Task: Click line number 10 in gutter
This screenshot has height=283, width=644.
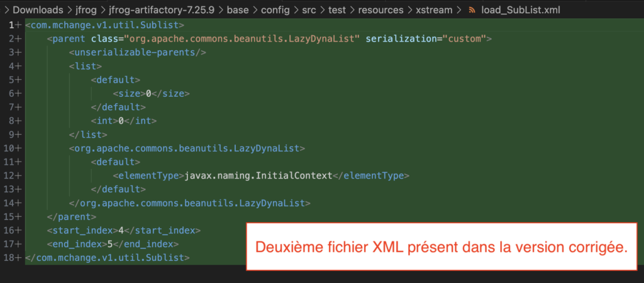Action: pos(10,148)
